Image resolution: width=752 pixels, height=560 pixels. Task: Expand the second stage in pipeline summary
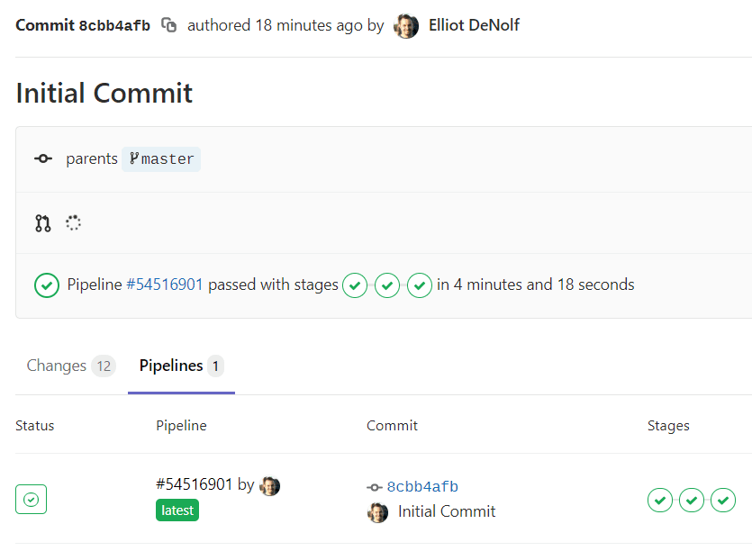tap(387, 285)
